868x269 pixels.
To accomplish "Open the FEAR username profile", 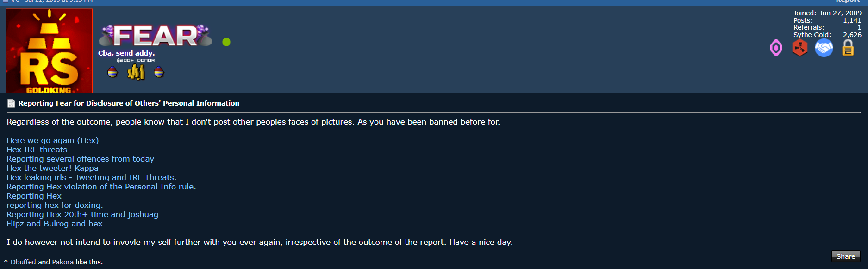I will point(156,36).
